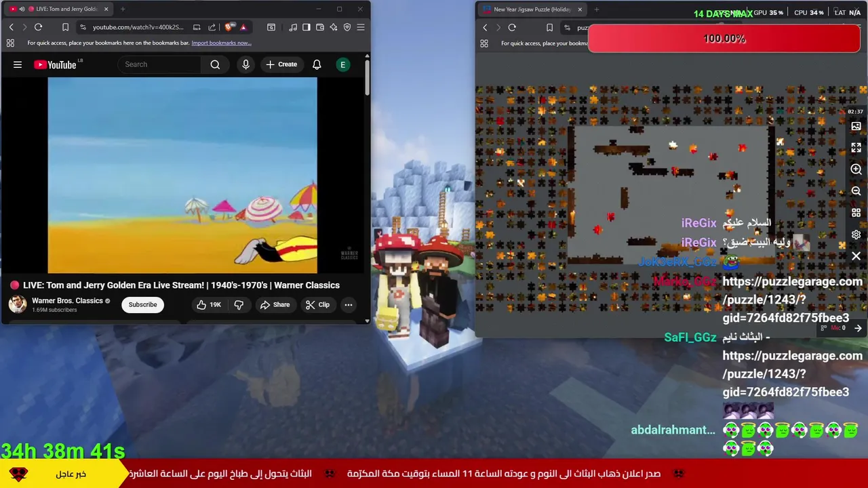Share the live stream video
The image size is (868, 488).
275,305
